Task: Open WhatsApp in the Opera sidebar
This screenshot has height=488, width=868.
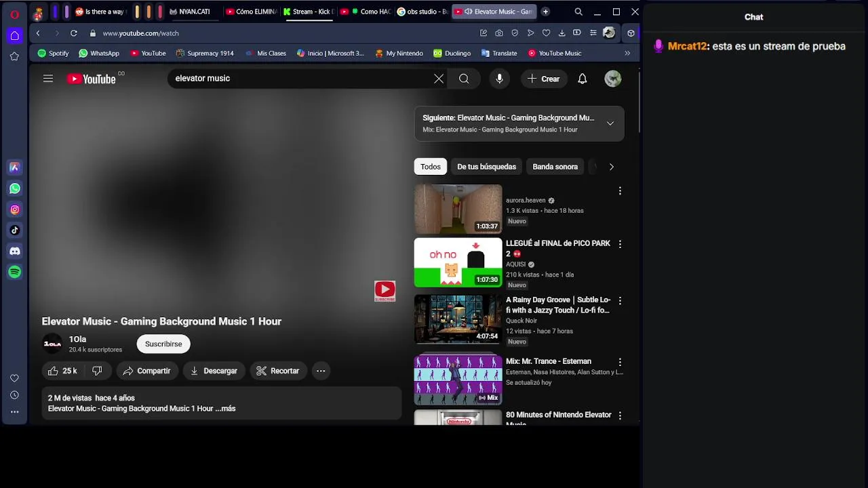Action: click(x=14, y=188)
